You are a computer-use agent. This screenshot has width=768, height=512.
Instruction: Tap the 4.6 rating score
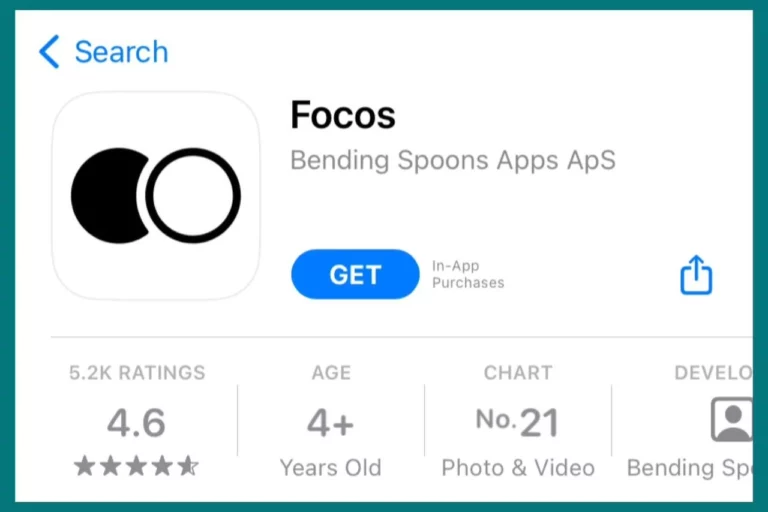click(137, 422)
